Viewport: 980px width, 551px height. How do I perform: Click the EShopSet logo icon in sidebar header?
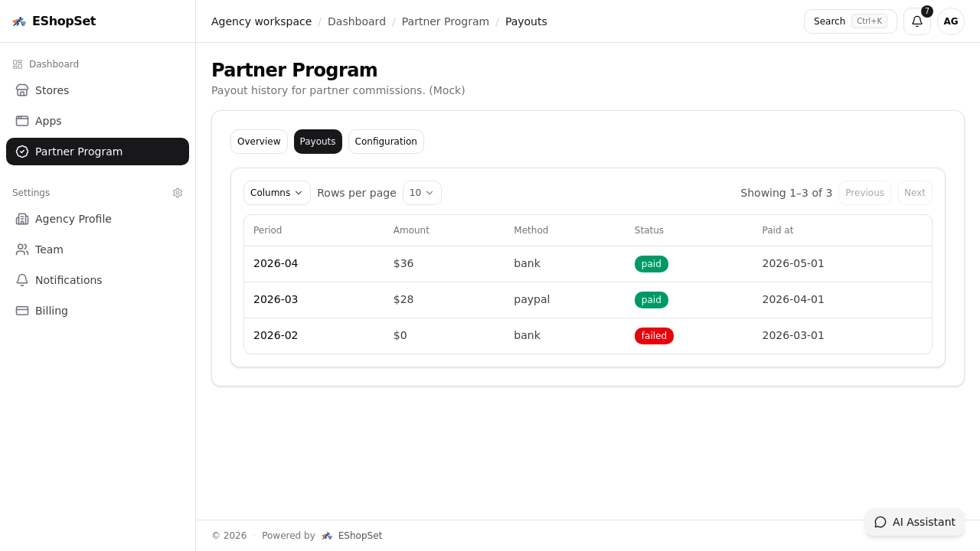click(19, 21)
